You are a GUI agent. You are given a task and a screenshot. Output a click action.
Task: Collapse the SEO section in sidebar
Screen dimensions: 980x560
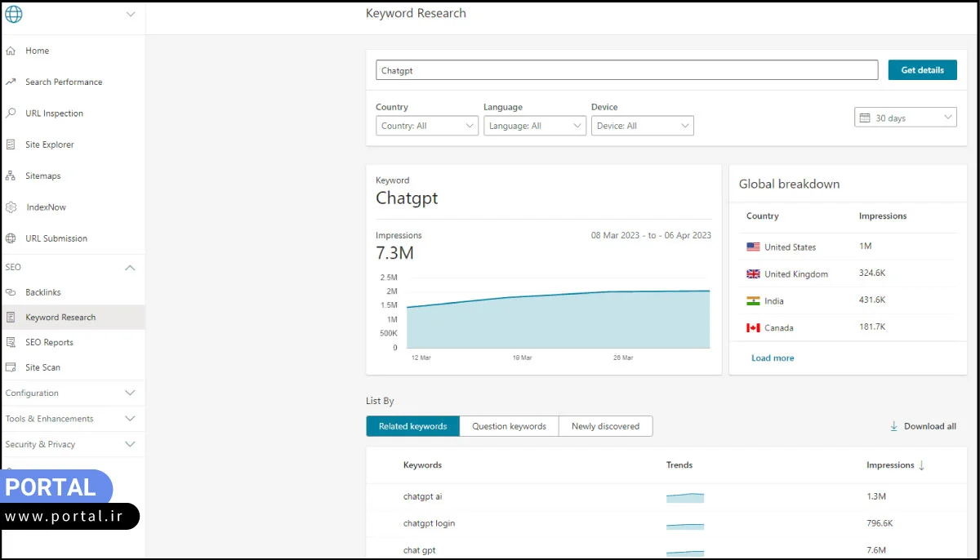point(129,267)
